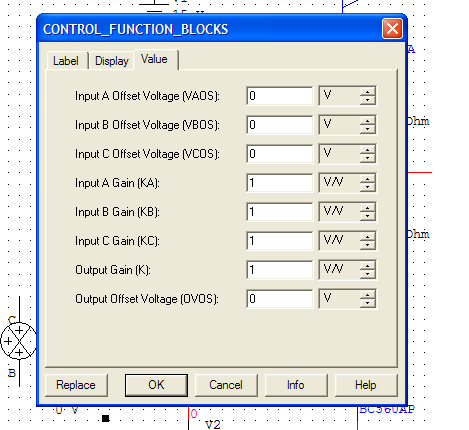The width and height of the screenshot is (469, 430).
Task: Click the Output Gain (K) field
Action: tap(280, 270)
